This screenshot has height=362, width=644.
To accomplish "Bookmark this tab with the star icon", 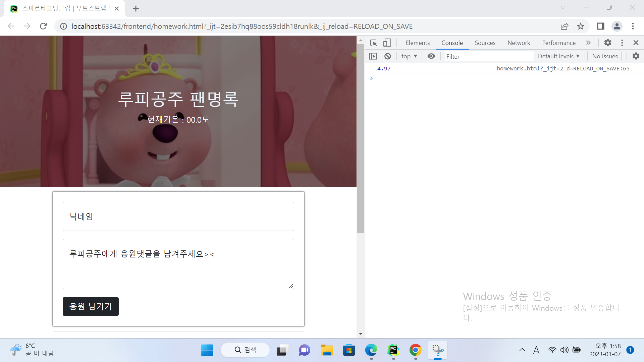I will pyautogui.click(x=581, y=26).
